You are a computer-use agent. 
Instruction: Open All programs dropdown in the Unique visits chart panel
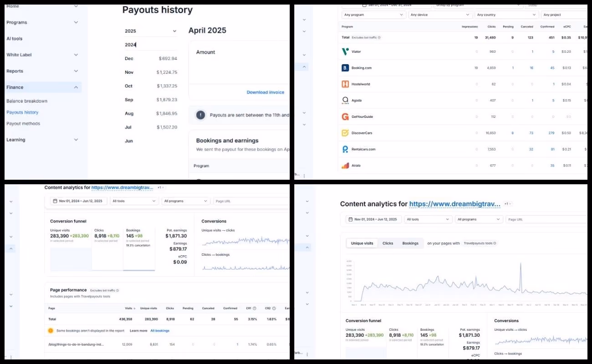pyautogui.click(x=479, y=219)
